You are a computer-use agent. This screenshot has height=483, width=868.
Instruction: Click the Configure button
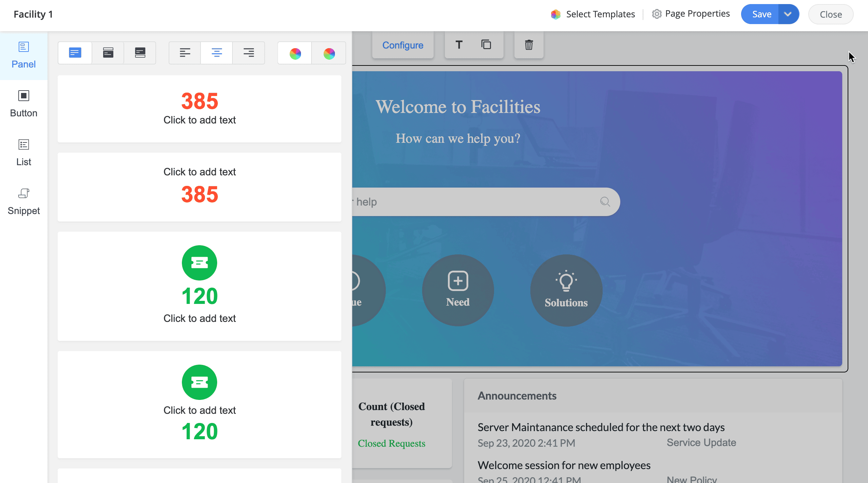(x=403, y=45)
